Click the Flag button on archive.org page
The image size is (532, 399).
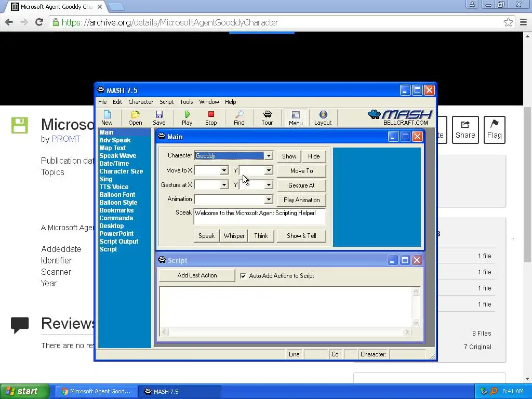[x=495, y=129]
